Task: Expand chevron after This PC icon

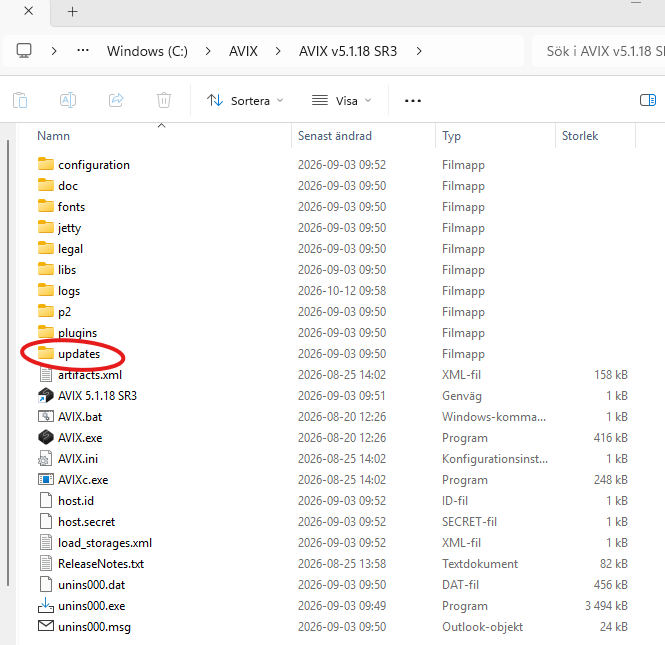Action: 54,51
